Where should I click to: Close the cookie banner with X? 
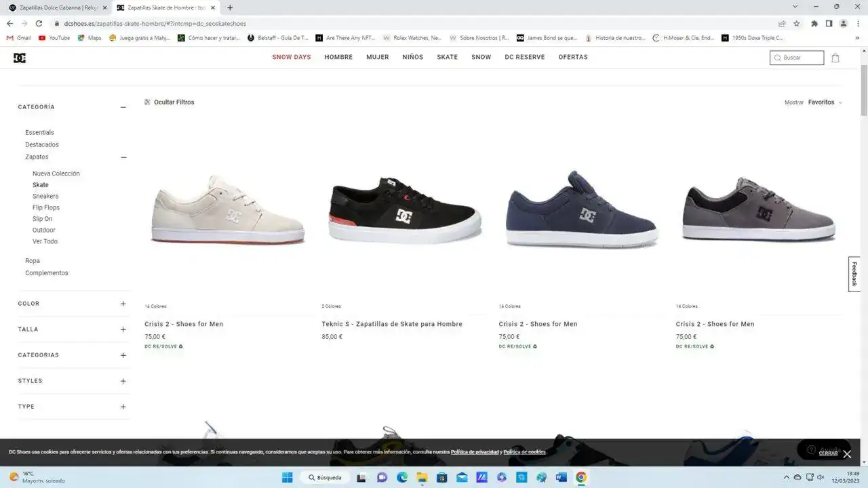pos(847,454)
